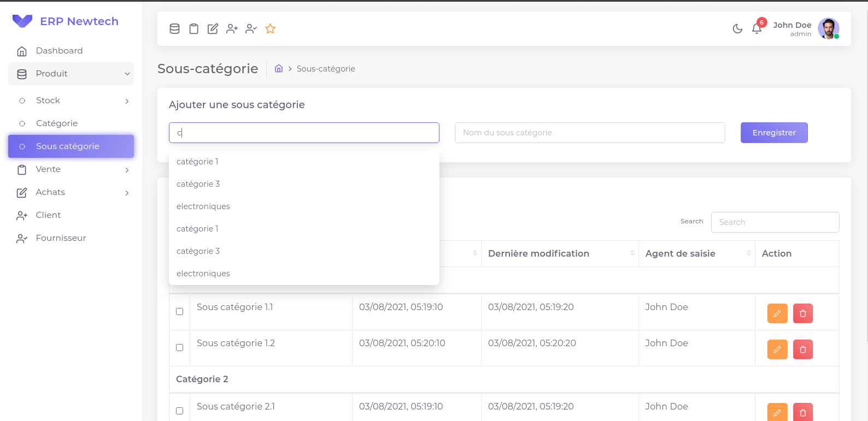Image resolution: width=868 pixels, height=421 pixels.
Task: Check the Sous catégorie 2.1 row checkbox
Action: (x=179, y=411)
